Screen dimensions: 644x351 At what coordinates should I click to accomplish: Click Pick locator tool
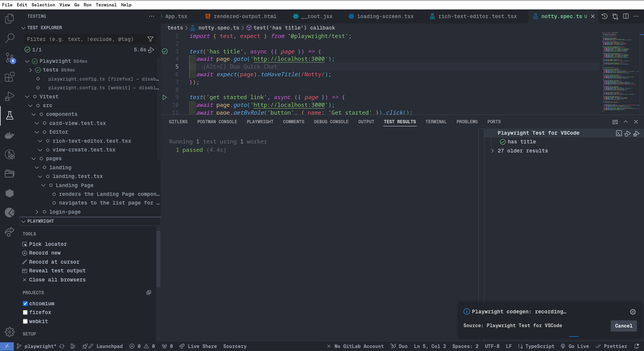(x=45, y=244)
